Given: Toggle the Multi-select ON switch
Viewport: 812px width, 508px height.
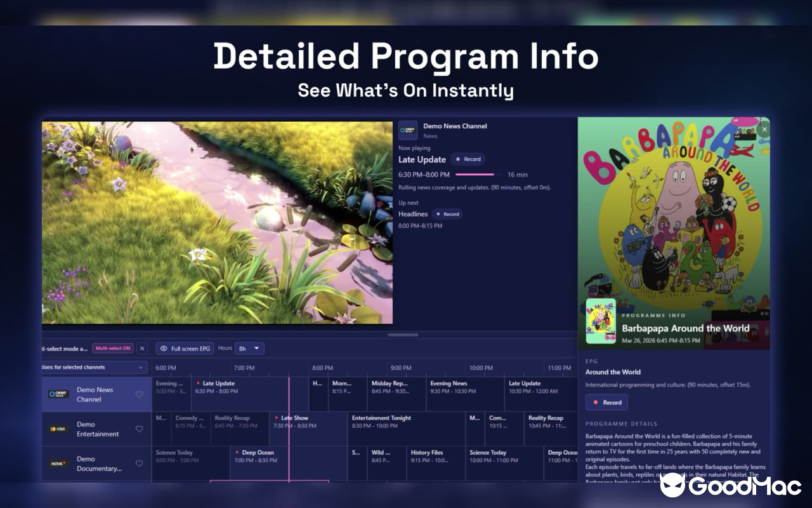Looking at the screenshot, I should (x=113, y=348).
